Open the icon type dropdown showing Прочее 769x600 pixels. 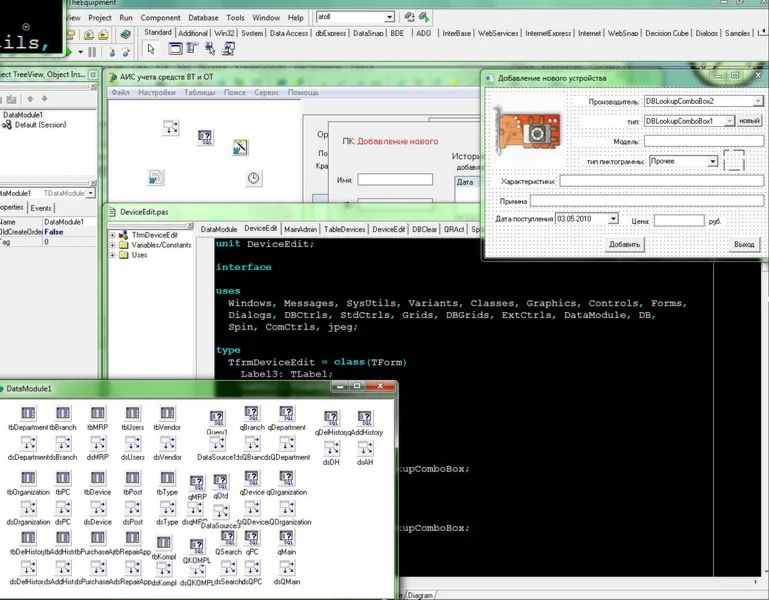pos(712,161)
